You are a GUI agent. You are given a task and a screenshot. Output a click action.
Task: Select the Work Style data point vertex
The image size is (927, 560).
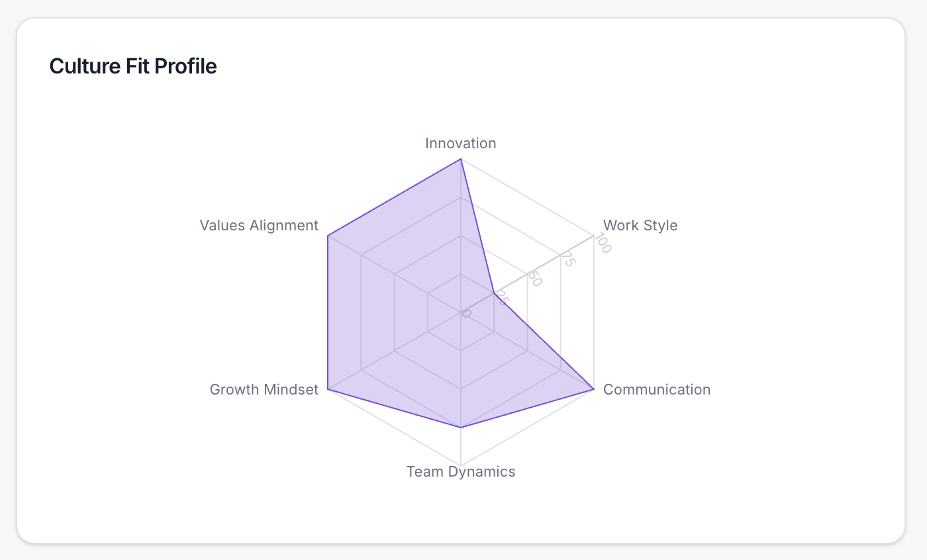(494, 293)
